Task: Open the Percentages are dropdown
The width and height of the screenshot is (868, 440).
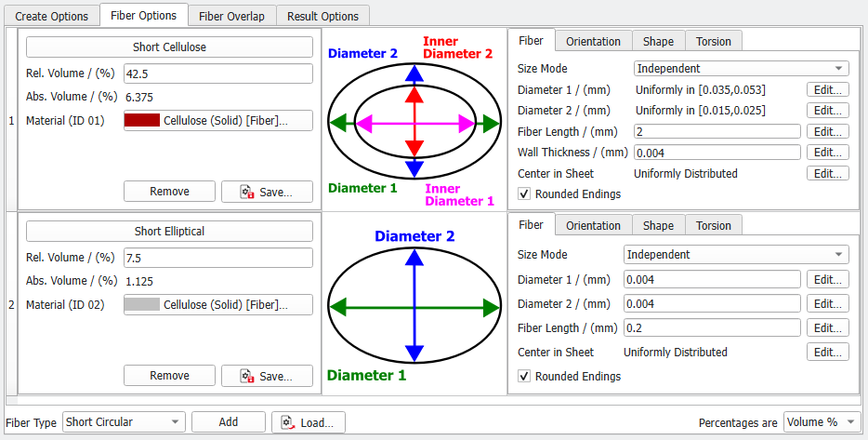Action: [822, 421]
